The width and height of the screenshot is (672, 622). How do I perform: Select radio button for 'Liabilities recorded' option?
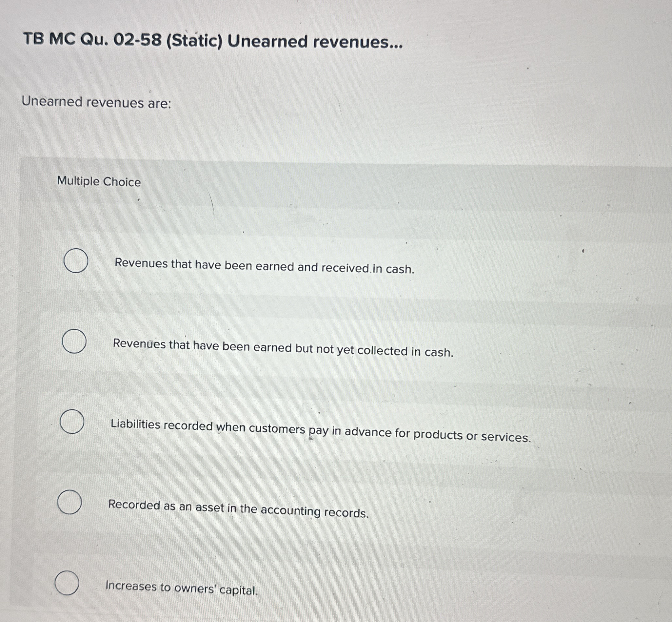[x=72, y=421]
